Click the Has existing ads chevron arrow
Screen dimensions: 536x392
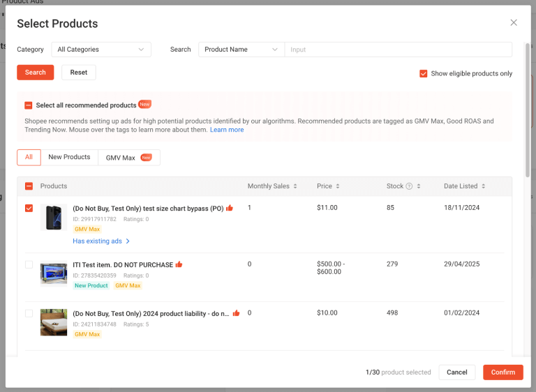tap(128, 241)
